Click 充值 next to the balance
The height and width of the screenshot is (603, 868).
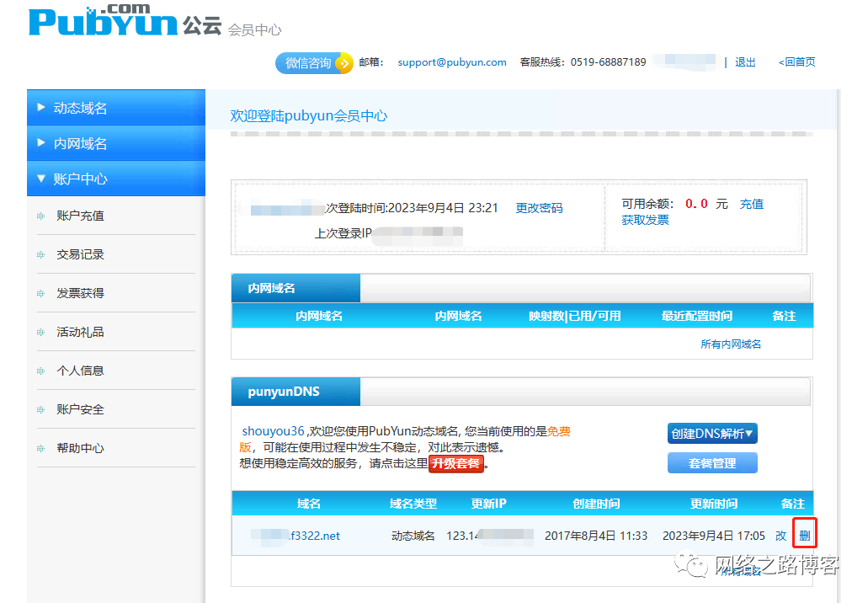(752, 205)
